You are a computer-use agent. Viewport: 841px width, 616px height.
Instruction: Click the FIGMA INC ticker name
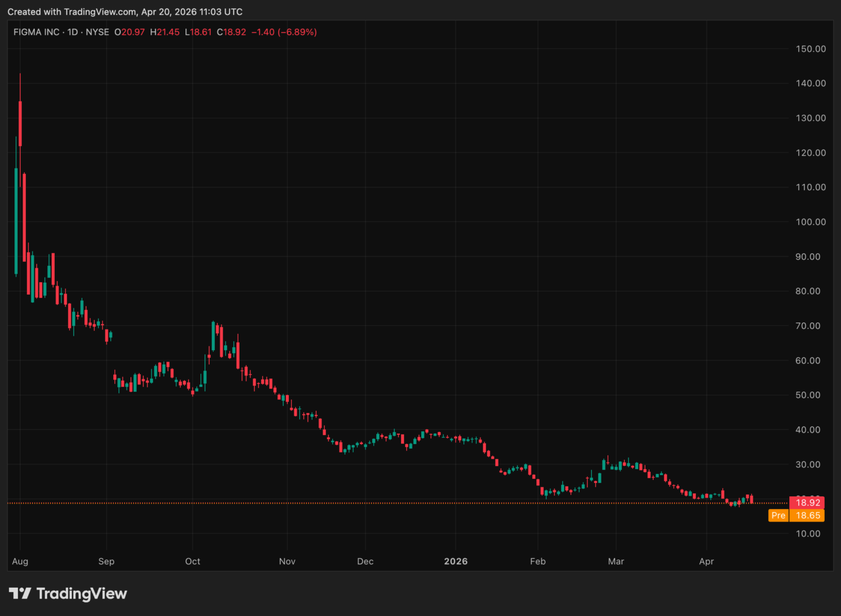click(36, 32)
